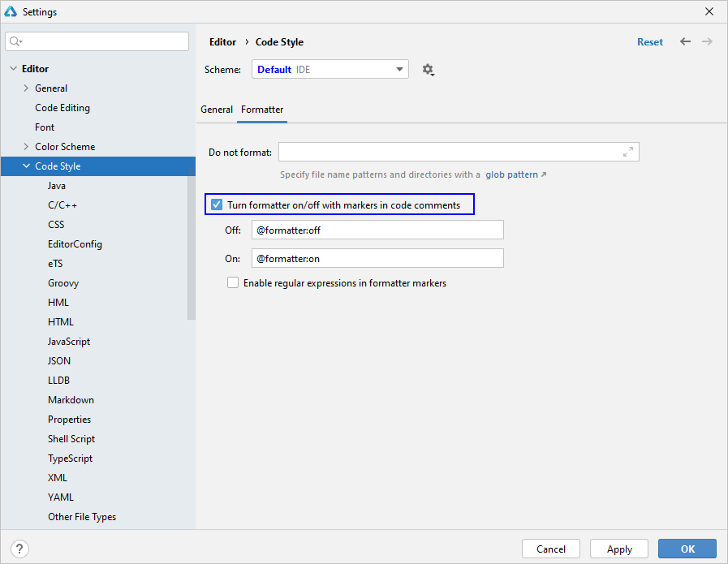Select Groovy in the tree
The height and width of the screenshot is (564, 728).
click(x=63, y=283)
